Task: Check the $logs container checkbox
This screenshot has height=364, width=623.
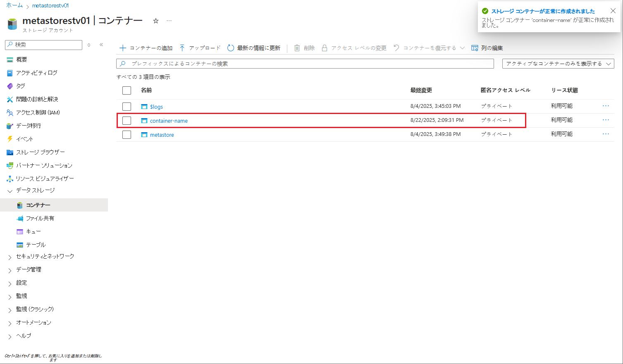Action: (x=127, y=107)
